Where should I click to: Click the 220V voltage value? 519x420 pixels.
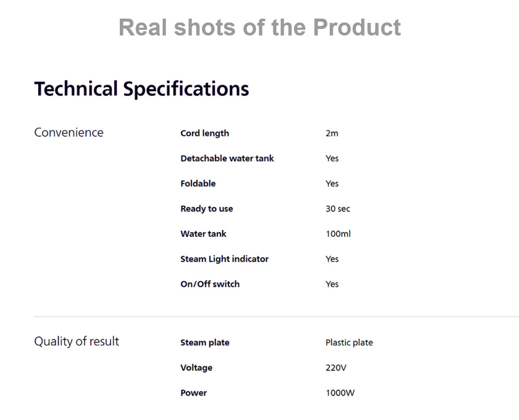(336, 368)
